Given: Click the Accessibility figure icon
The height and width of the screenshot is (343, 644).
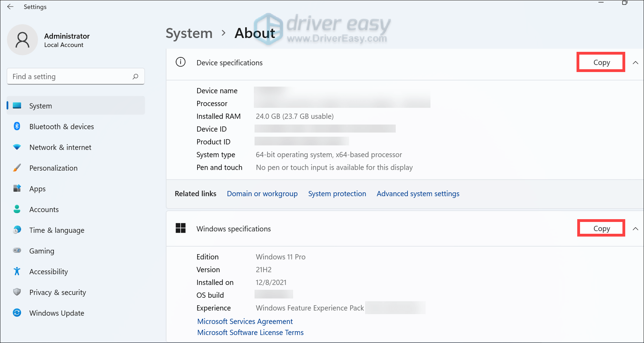Looking at the screenshot, I should click(x=17, y=271).
